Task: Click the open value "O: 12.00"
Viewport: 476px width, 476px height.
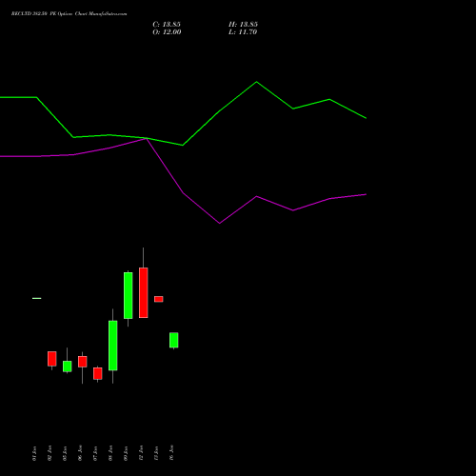Action: click(x=167, y=32)
